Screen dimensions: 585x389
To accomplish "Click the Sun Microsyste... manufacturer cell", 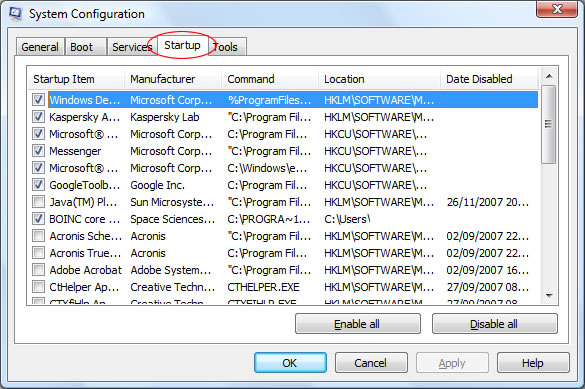I will click(x=172, y=202).
